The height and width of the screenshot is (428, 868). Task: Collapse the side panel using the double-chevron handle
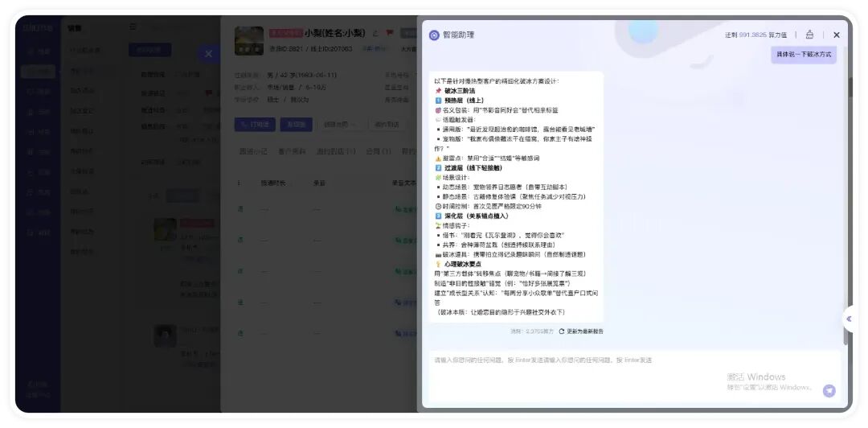click(x=848, y=319)
